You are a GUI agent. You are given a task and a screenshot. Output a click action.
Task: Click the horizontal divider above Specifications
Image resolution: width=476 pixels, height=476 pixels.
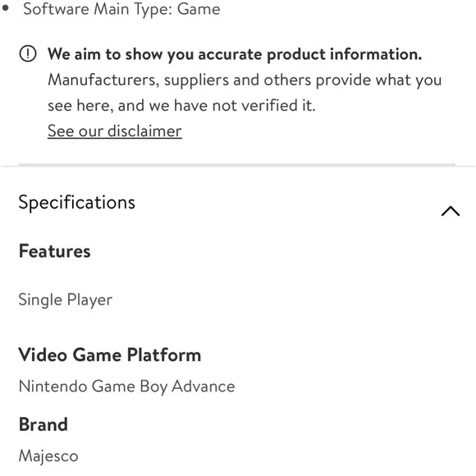[237, 165]
